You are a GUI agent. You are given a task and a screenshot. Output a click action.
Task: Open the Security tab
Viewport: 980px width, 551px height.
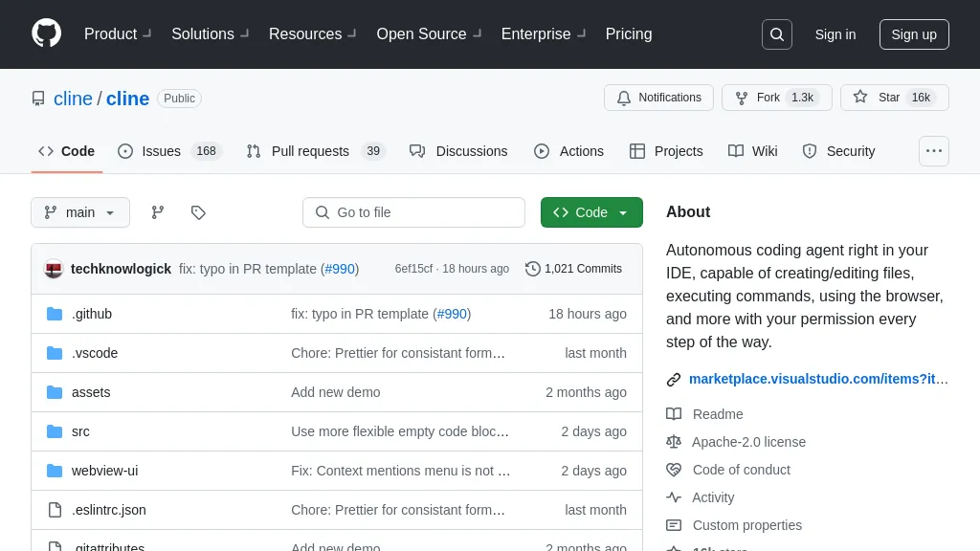pyautogui.click(x=838, y=151)
